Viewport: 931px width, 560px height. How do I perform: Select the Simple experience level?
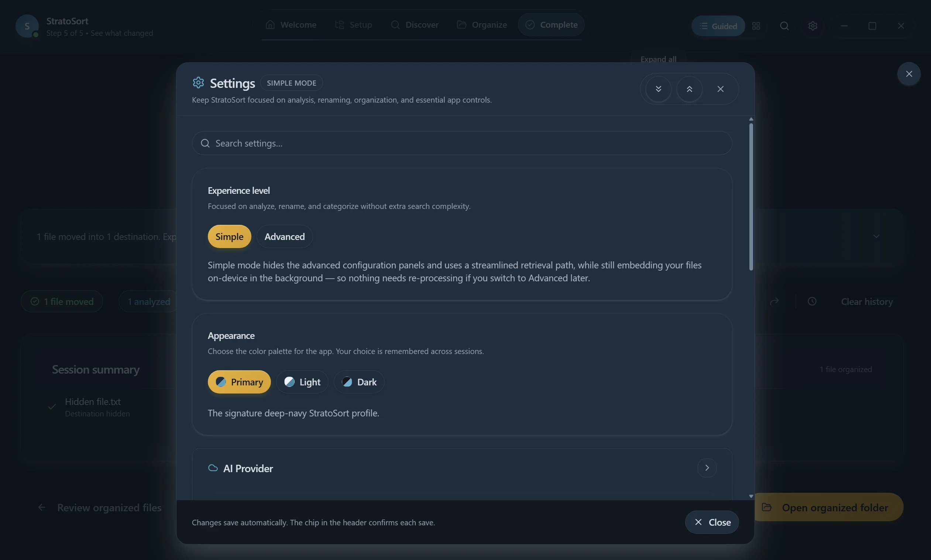pyautogui.click(x=229, y=237)
